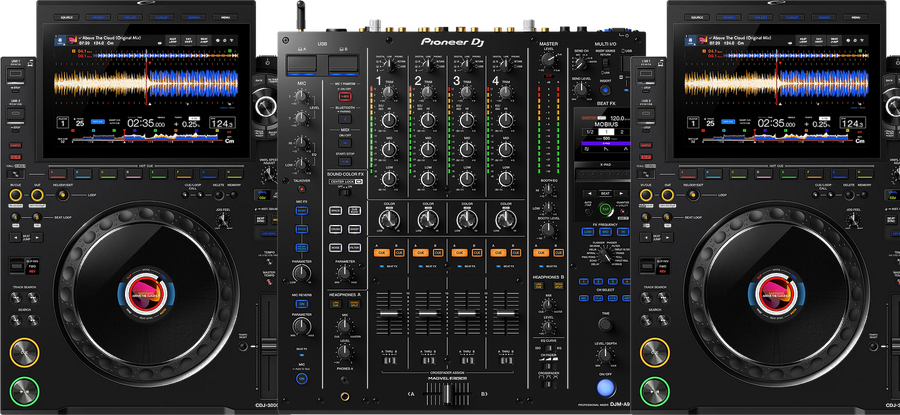Move the mixer channel 1 fader

pyautogui.click(x=389, y=313)
